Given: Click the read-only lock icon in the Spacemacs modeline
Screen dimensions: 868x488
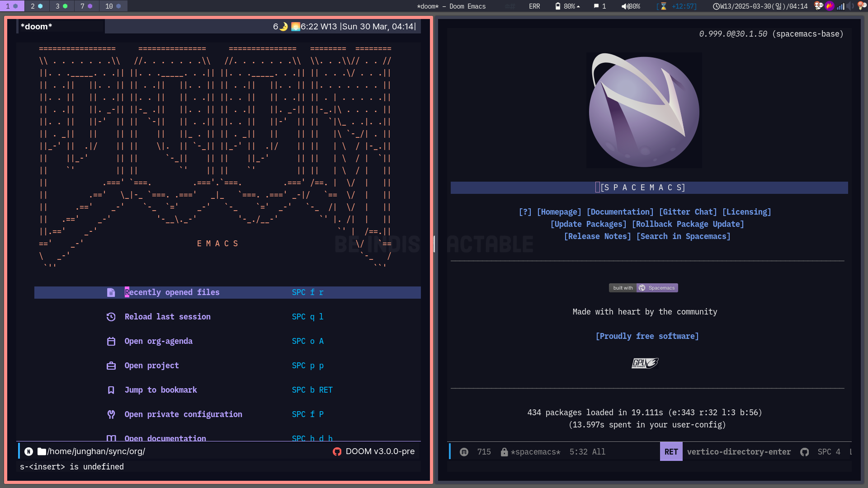Looking at the screenshot, I should tap(504, 452).
